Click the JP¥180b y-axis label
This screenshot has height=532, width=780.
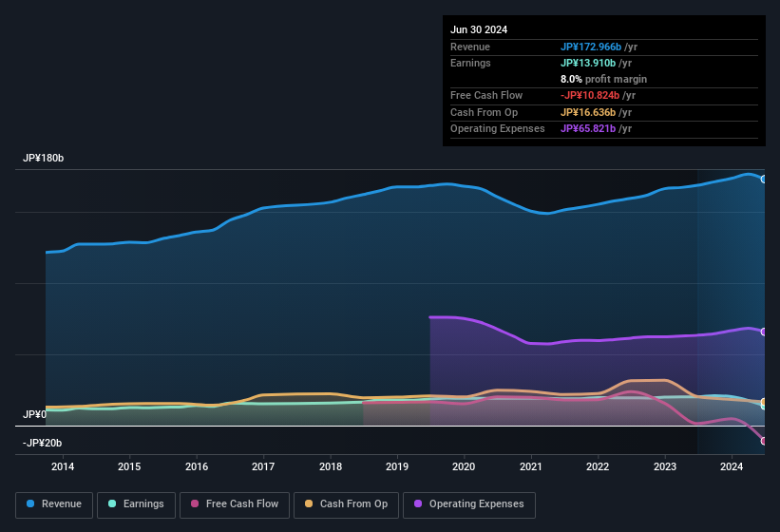click(44, 158)
